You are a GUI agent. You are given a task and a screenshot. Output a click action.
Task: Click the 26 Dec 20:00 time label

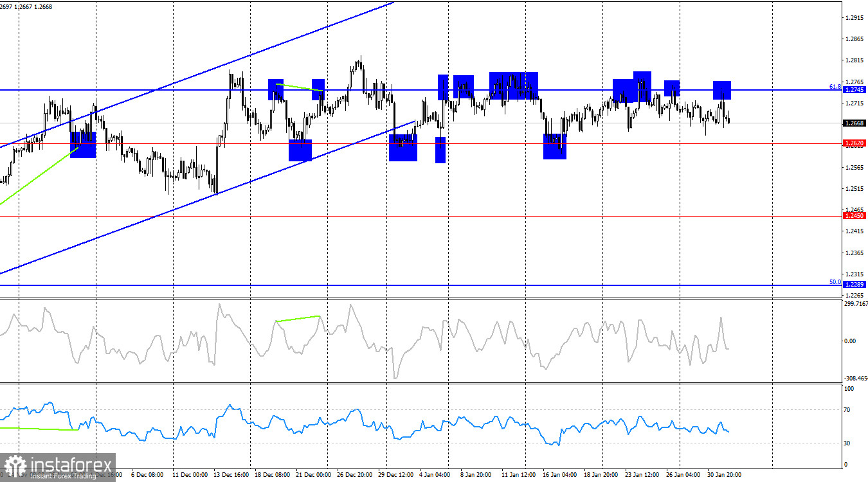coord(354,475)
